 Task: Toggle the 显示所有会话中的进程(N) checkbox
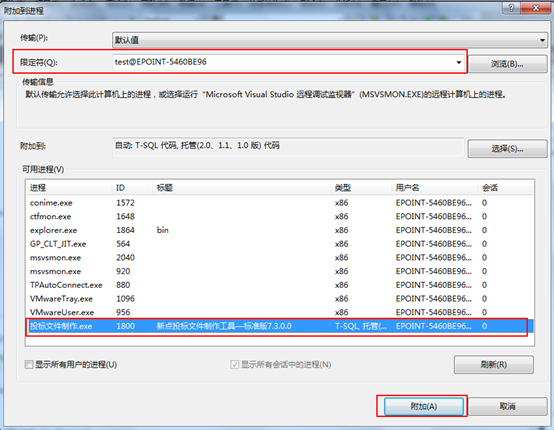coord(234,364)
